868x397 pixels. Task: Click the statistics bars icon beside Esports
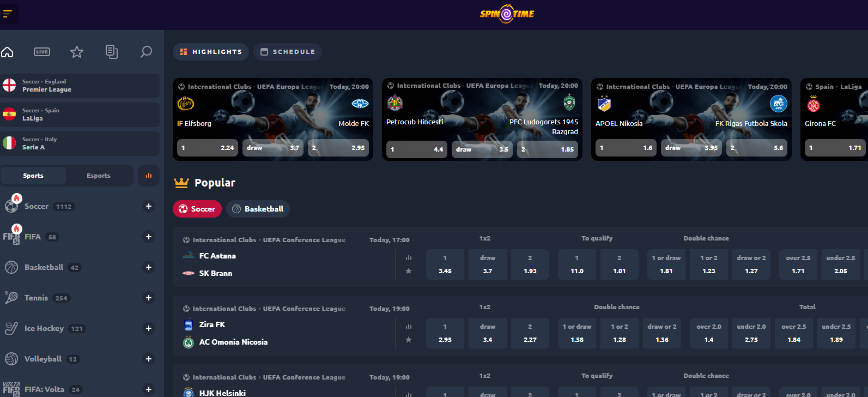(x=149, y=176)
